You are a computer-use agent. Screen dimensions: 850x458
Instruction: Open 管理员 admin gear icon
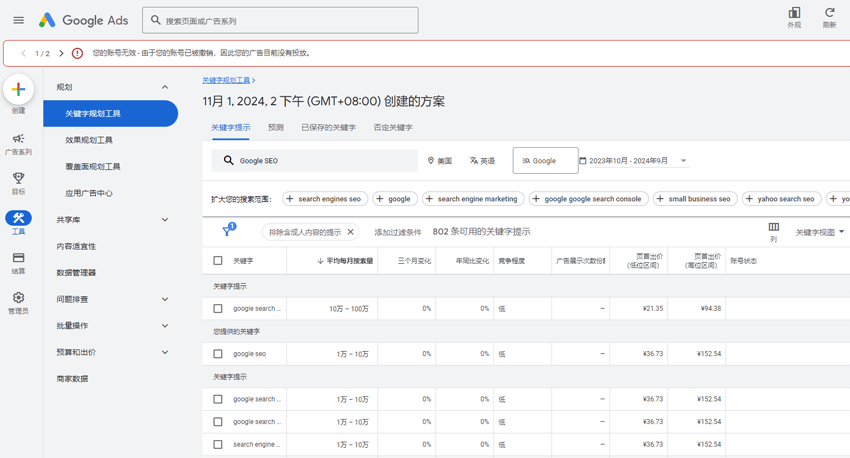[18, 303]
